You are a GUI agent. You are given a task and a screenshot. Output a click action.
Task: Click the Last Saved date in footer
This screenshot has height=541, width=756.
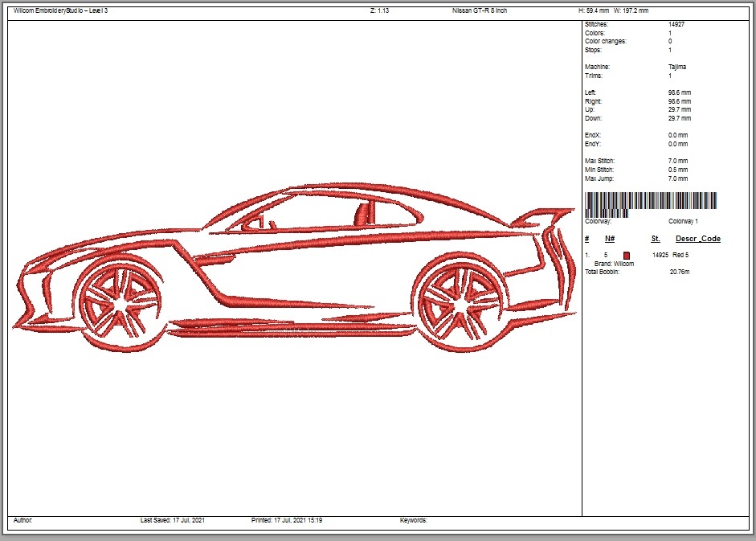[173, 520]
